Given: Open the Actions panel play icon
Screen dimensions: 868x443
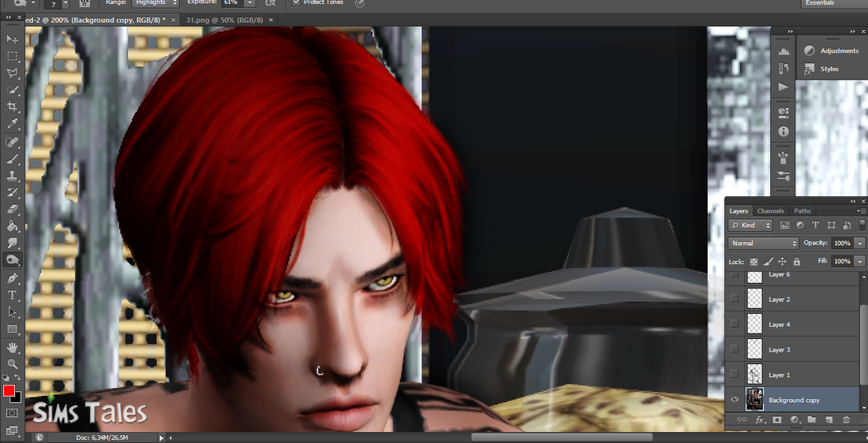Looking at the screenshot, I should 784,86.
